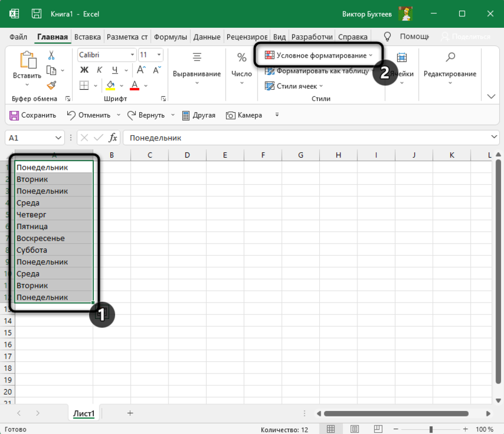The width and height of the screenshot is (504, 434).
Task: Click the fx insert function icon
Action: click(x=113, y=138)
